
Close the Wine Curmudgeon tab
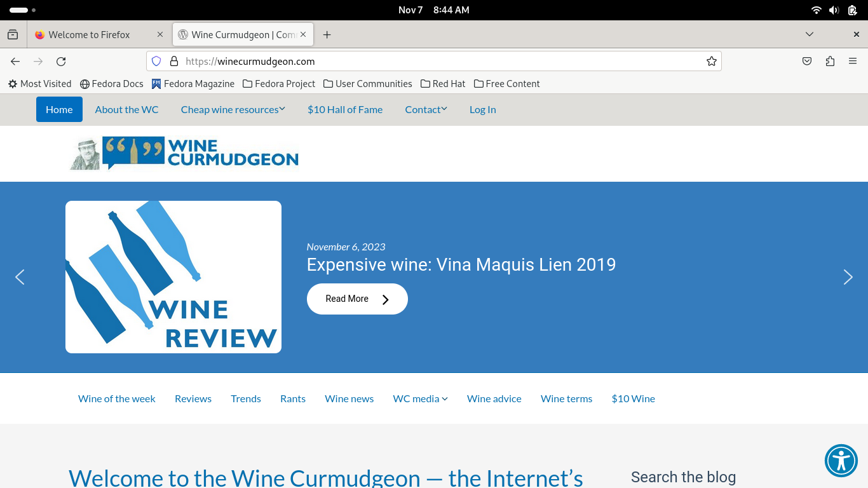pos(303,34)
